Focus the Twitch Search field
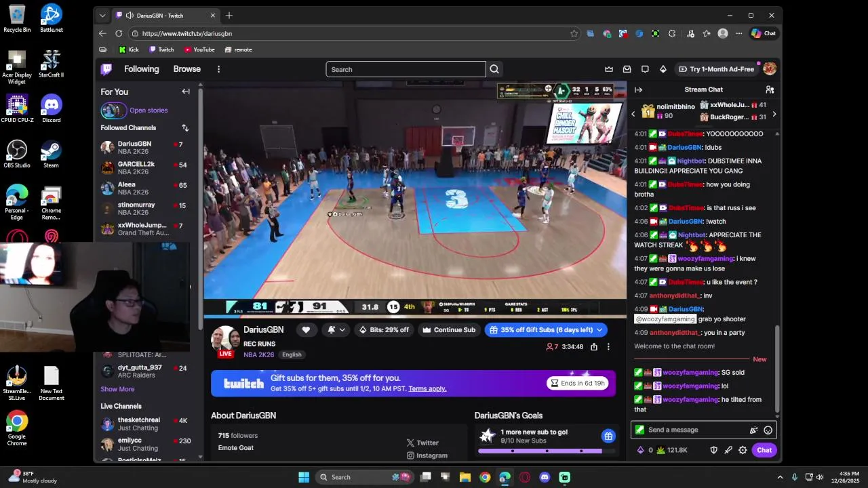868x488 pixels. 406,69
